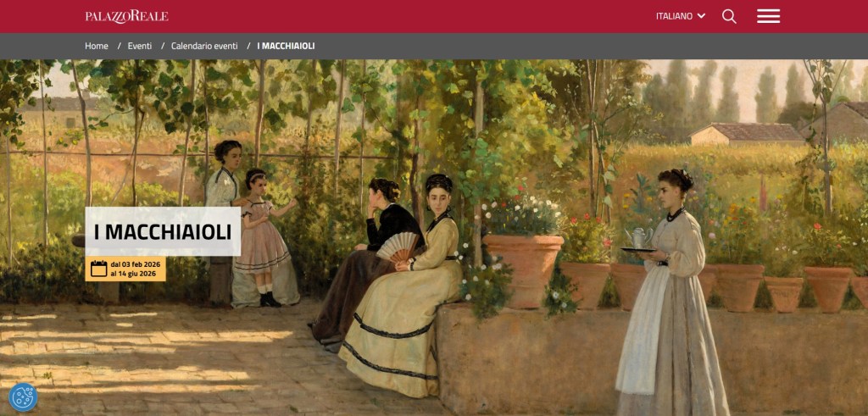
Task: Click the calendar icon beside exhibition dates
Action: [98, 269]
